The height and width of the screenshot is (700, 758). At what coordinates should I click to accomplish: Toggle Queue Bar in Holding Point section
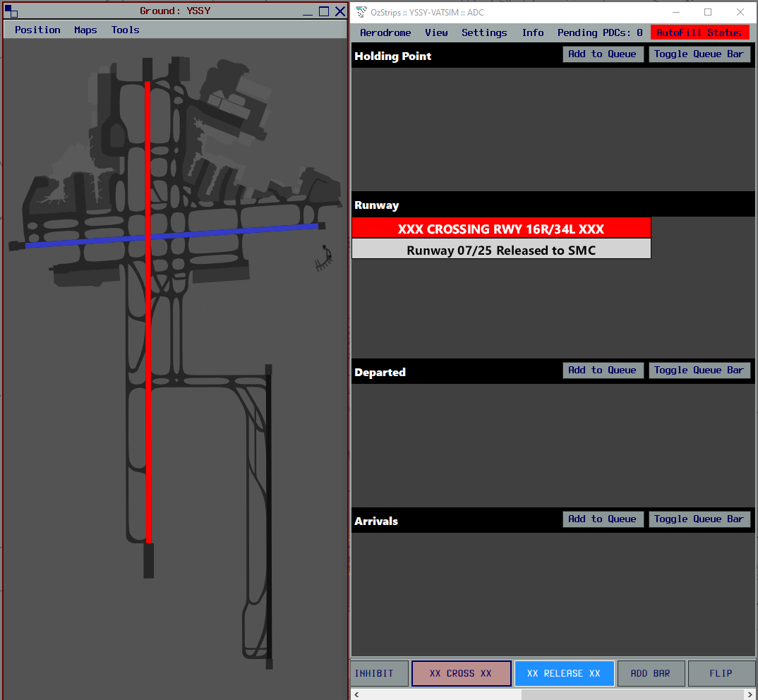click(699, 54)
